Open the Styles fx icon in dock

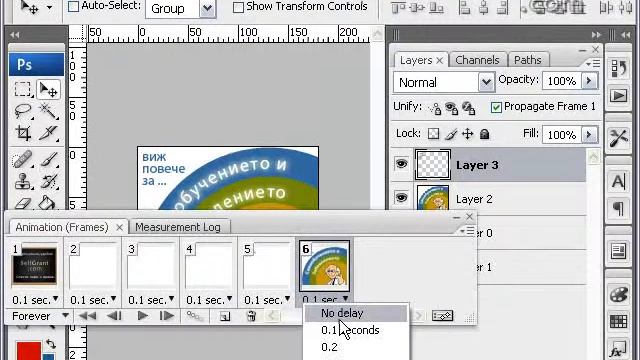pos(619,349)
